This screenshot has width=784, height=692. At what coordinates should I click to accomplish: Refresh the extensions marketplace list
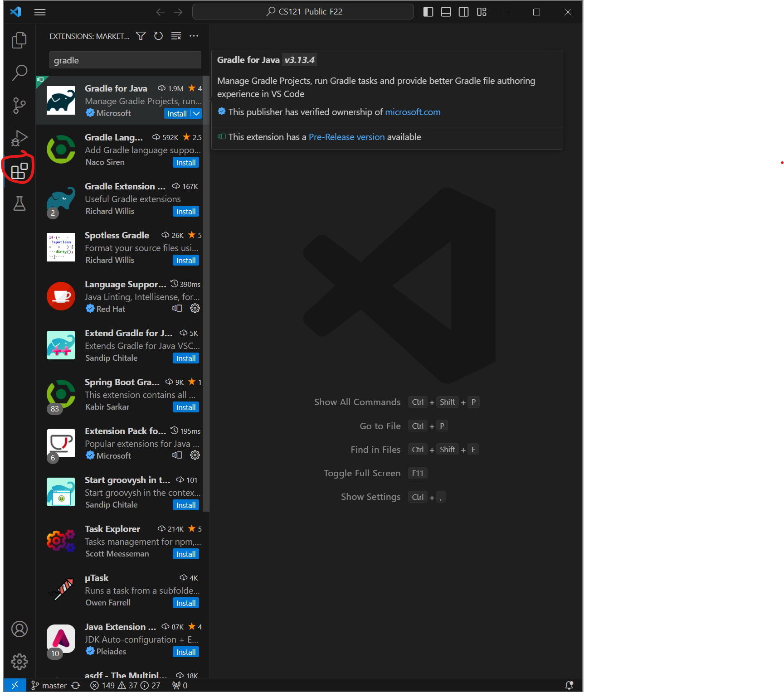[158, 36]
